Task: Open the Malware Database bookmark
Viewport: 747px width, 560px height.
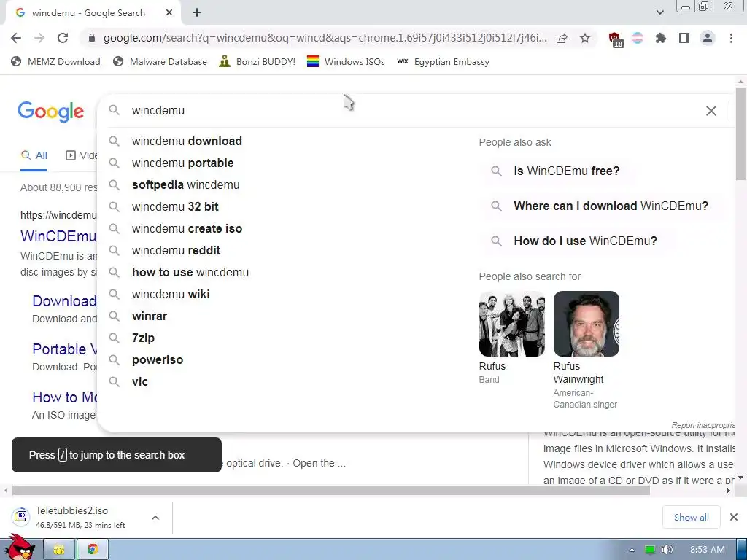Action: coord(160,61)
